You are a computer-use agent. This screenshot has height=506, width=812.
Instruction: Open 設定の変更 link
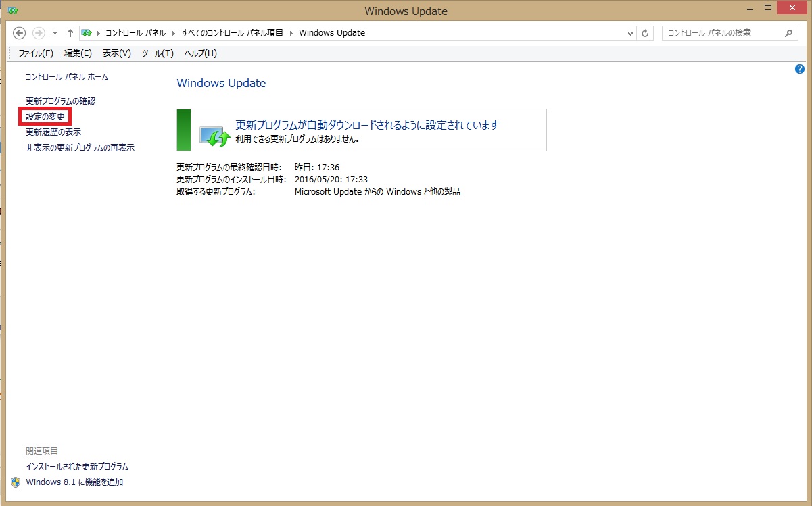[45, 117]
